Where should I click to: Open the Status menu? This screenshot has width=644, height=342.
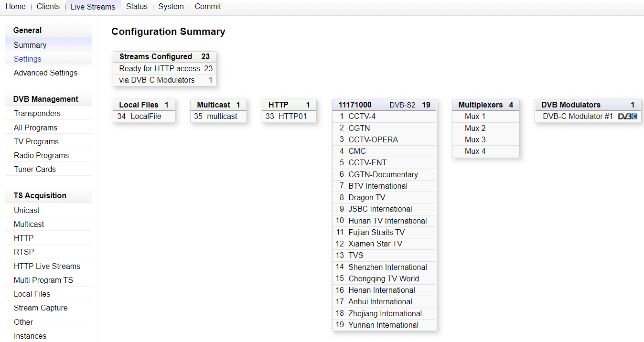137,7
